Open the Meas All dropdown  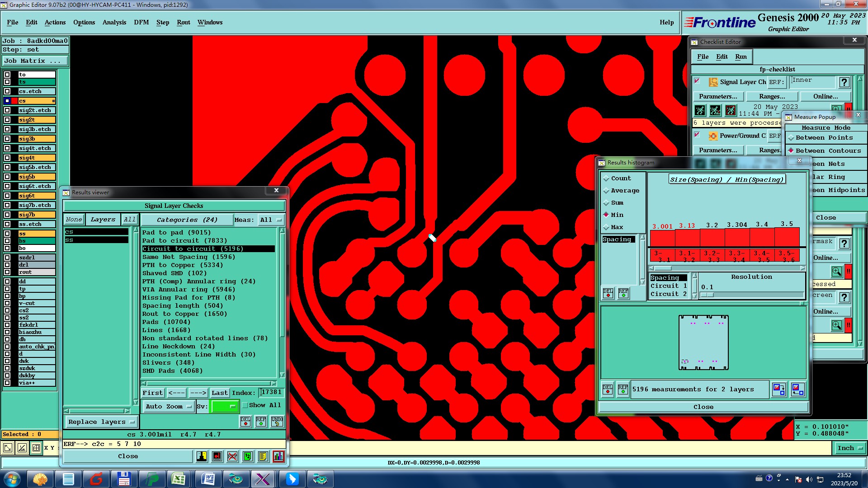[270, 220]
